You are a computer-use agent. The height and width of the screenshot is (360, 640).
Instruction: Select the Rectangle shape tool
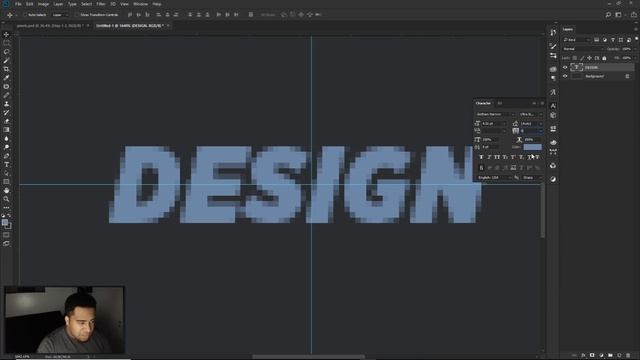click(x=6, y=182)
